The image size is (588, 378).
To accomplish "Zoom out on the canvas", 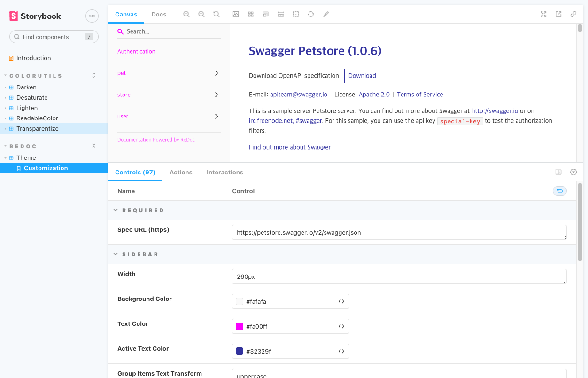I will (x=201, y=14).
